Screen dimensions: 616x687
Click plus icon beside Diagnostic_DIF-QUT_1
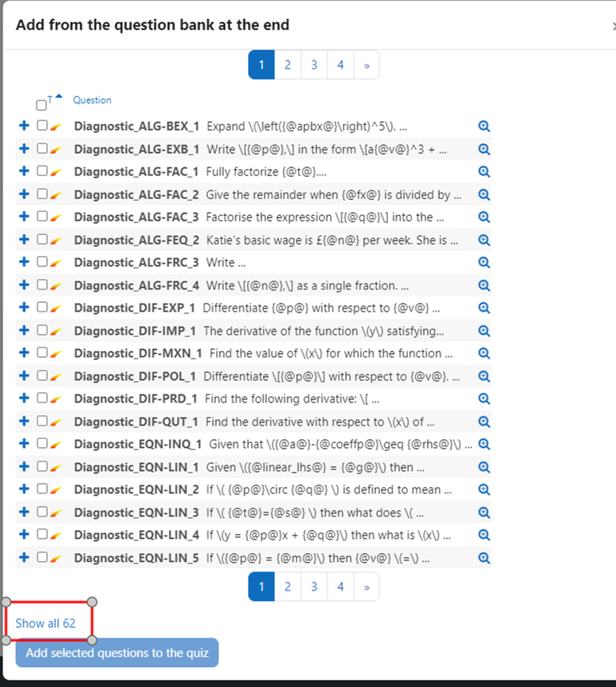[24, 421]
